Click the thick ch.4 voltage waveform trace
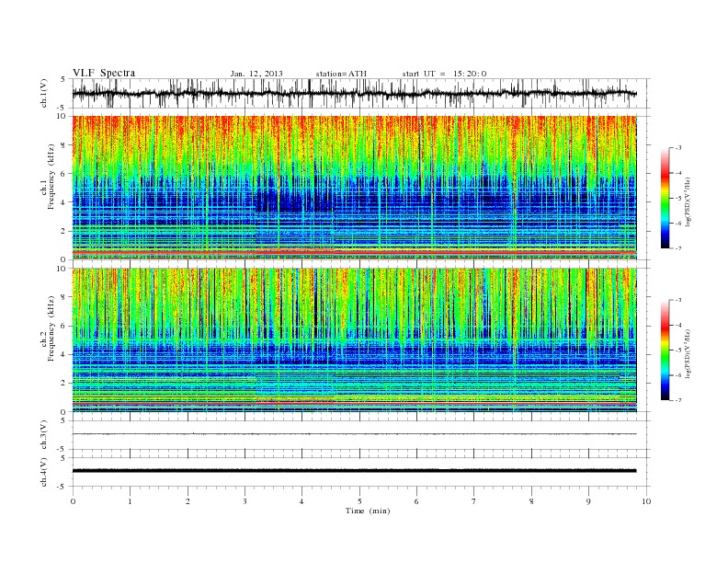 tap(354, 471)
